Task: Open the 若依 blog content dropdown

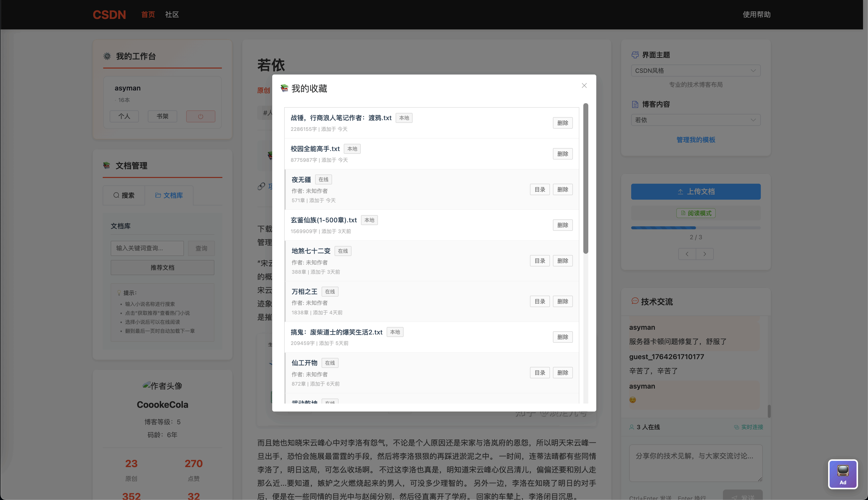Action: click(696, 120)
